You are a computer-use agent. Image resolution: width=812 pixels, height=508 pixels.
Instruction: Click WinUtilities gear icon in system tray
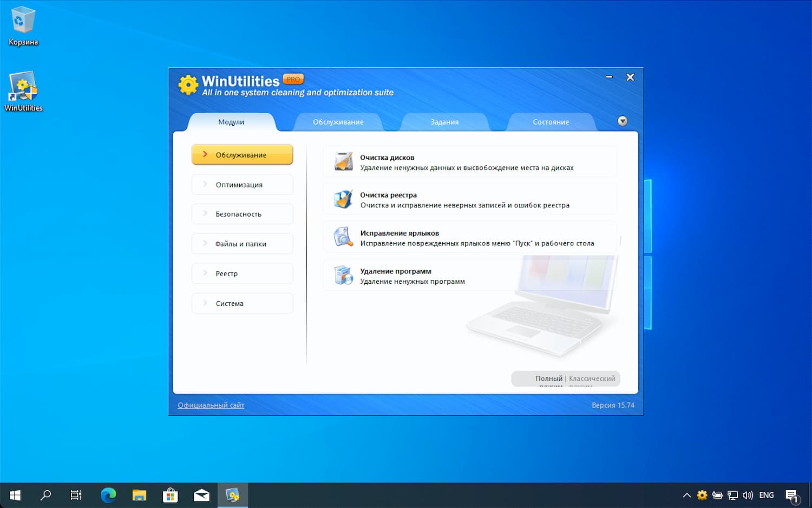pos(702,495)
